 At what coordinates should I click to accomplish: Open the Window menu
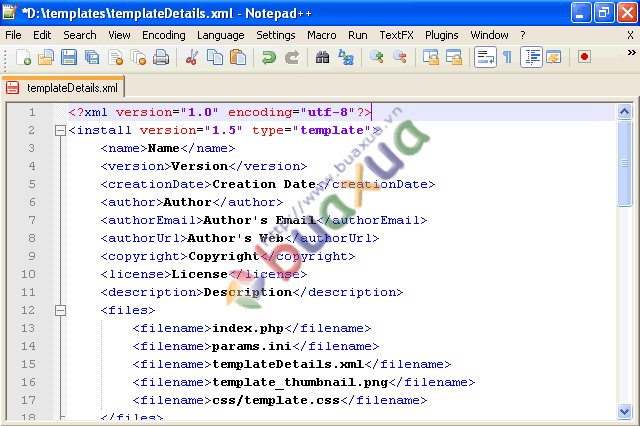coord(489,35)
